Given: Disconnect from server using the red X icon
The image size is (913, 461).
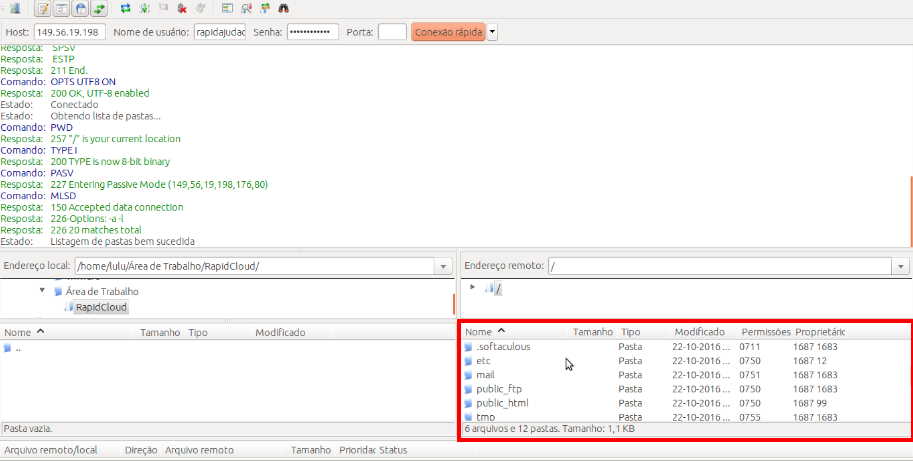Looking at the screenshot, I should [182, 8].
